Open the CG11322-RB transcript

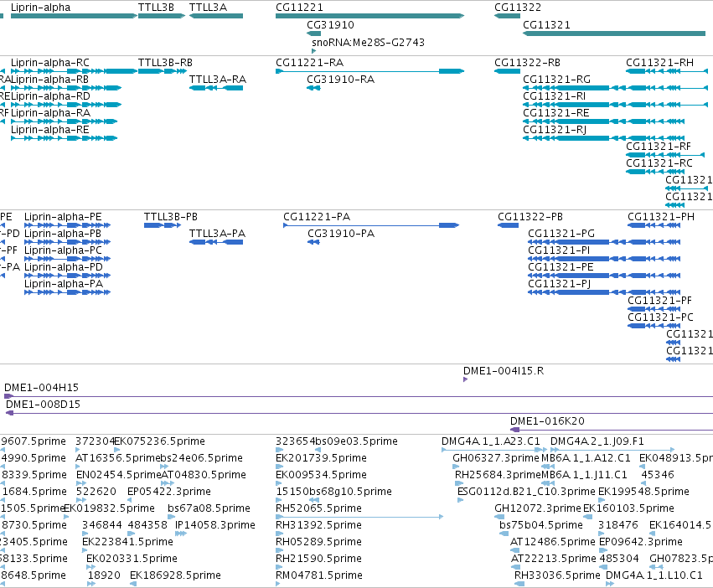[x=507, y=71]
